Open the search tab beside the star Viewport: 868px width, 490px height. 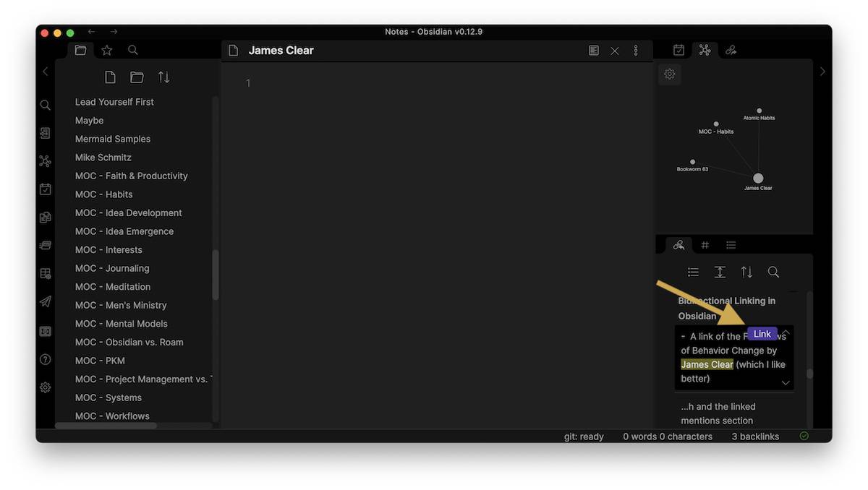pos(133,51)
